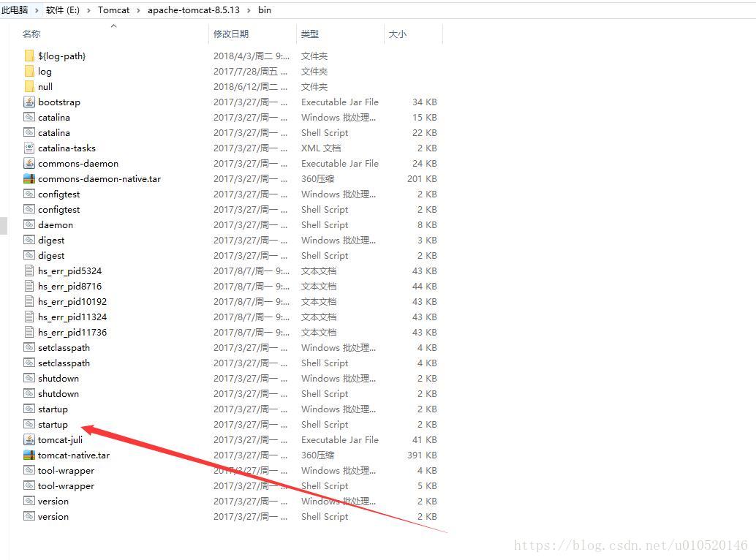
Task: Click the 2018/6/12 date of null folder
Action: [250, 87]
